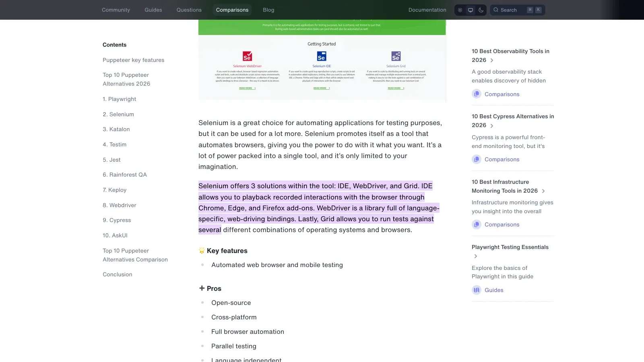
Task: Click the plus icon beside Pros
Action: [x=202, y=288]
